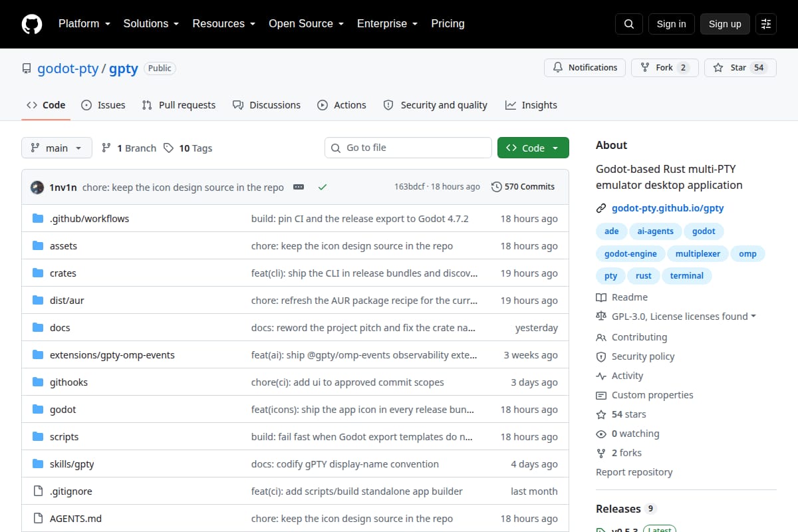Screen dimensions: 798x532
Task: Click the bell Notifications button
Action: click(585, 67)
